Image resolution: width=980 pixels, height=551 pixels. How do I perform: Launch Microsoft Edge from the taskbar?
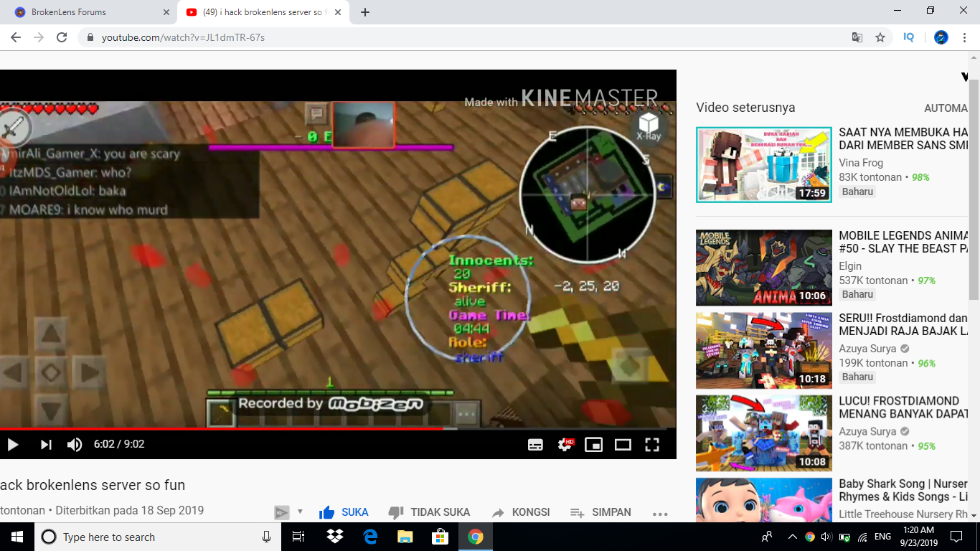pyautogui.click(x=370, y=537)
